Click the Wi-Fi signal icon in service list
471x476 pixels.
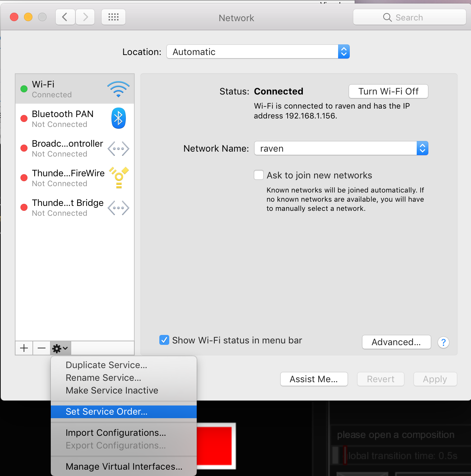[x=118, y=89]
